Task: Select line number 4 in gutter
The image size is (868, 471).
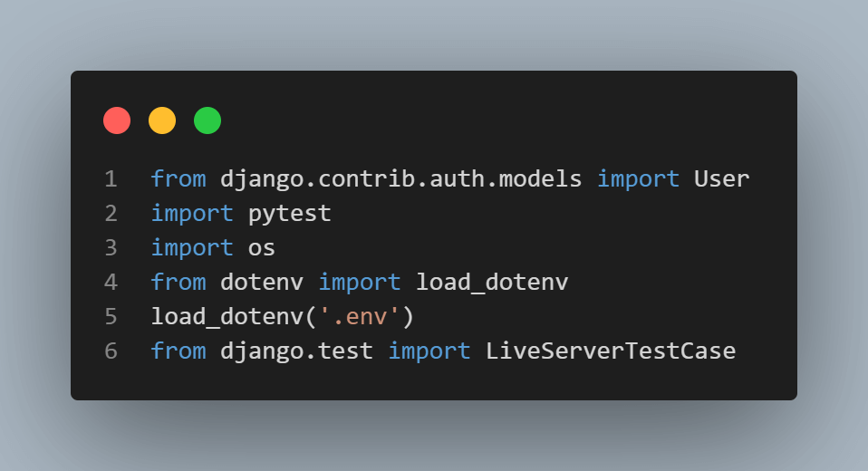Action: pos(111,283)
